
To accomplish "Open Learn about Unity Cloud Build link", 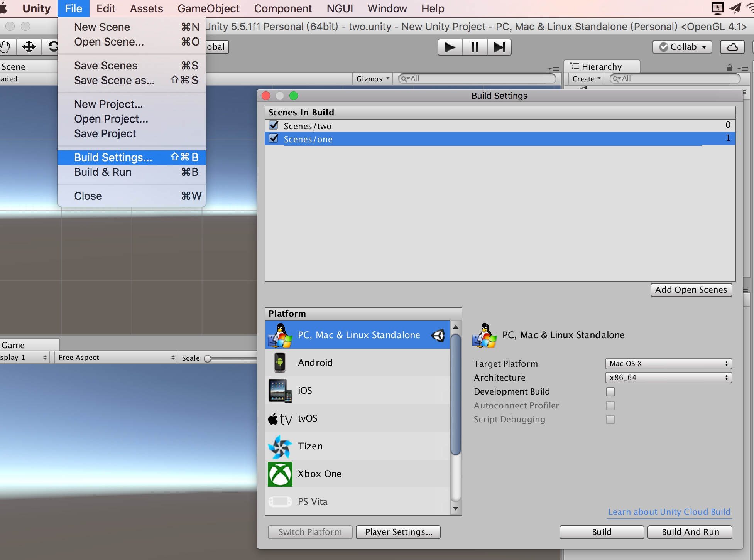I will click(x=669, y=512).
